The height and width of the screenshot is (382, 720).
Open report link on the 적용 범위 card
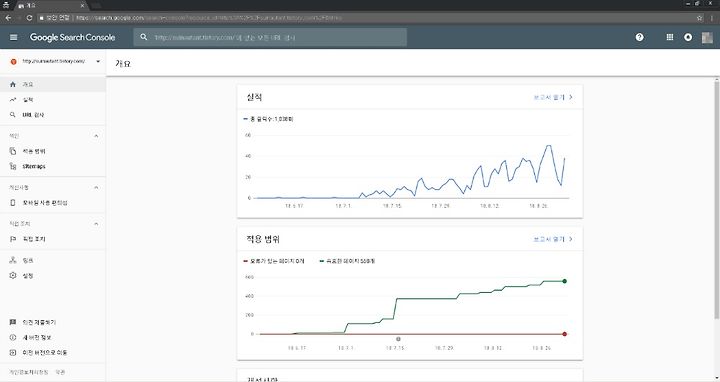[553, 239]
